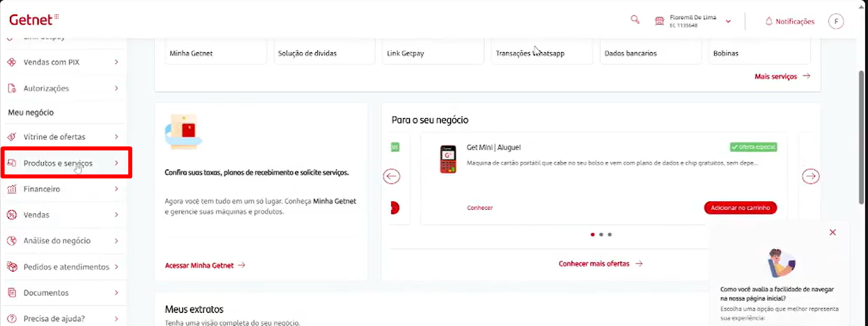
Task: Click the Oferta especial badge
Action: coord(753,147)
